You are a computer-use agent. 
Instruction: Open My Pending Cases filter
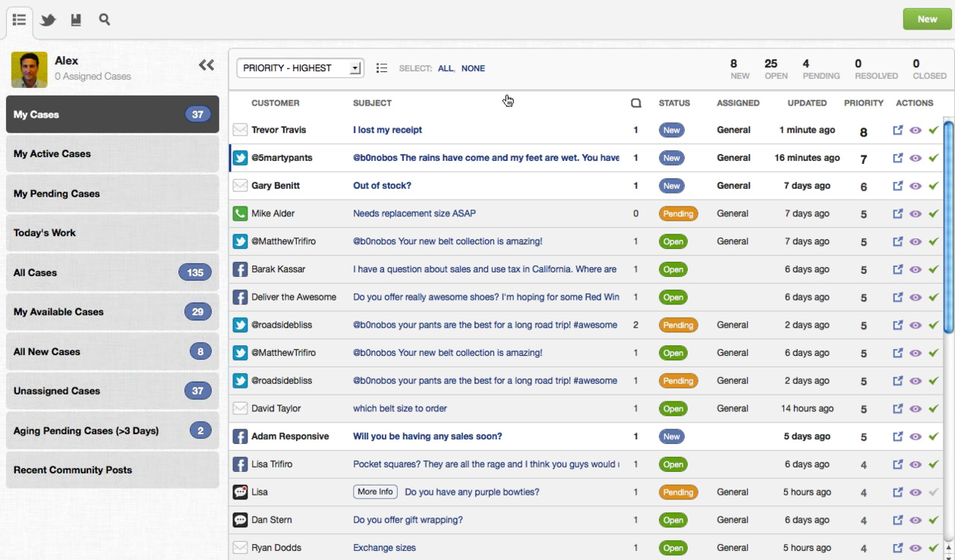(112, 193)
